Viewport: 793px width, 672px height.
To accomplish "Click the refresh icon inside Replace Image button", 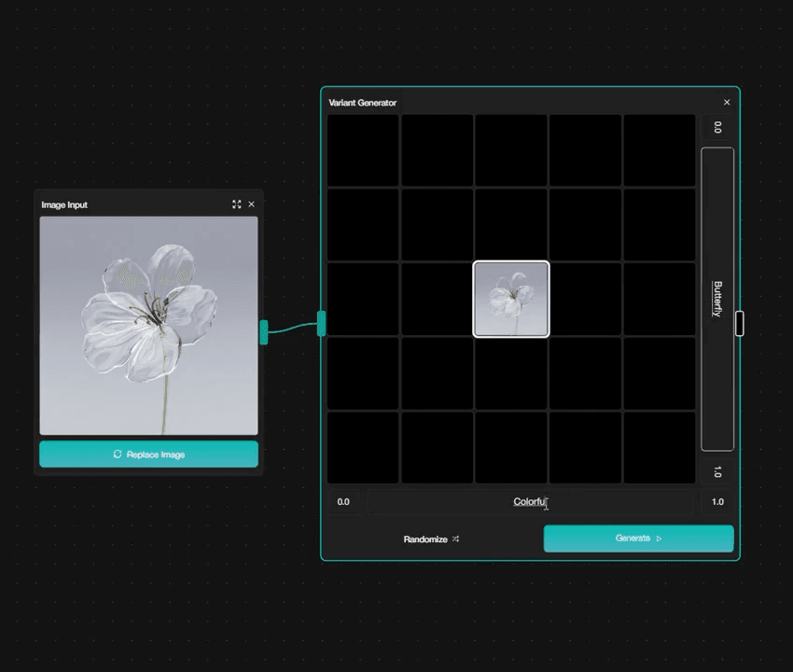I will point(116,455).
